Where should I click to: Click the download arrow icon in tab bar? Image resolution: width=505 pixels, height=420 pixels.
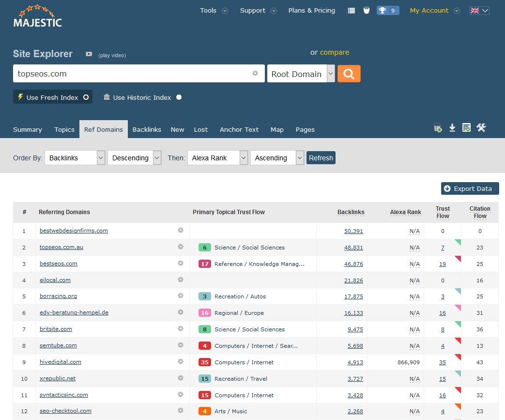[452, 127]
